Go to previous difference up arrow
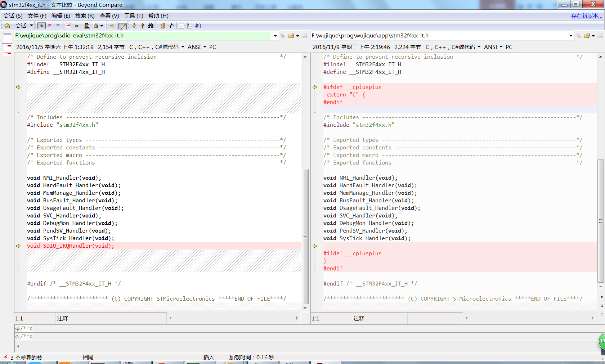 click(143, 26)
